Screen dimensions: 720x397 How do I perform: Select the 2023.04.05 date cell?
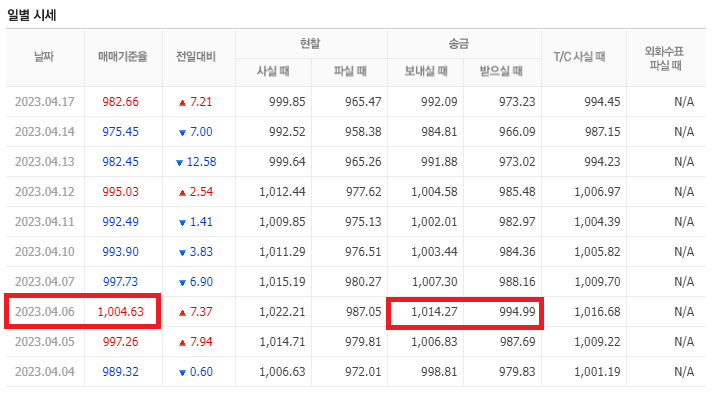click(45, 341)
